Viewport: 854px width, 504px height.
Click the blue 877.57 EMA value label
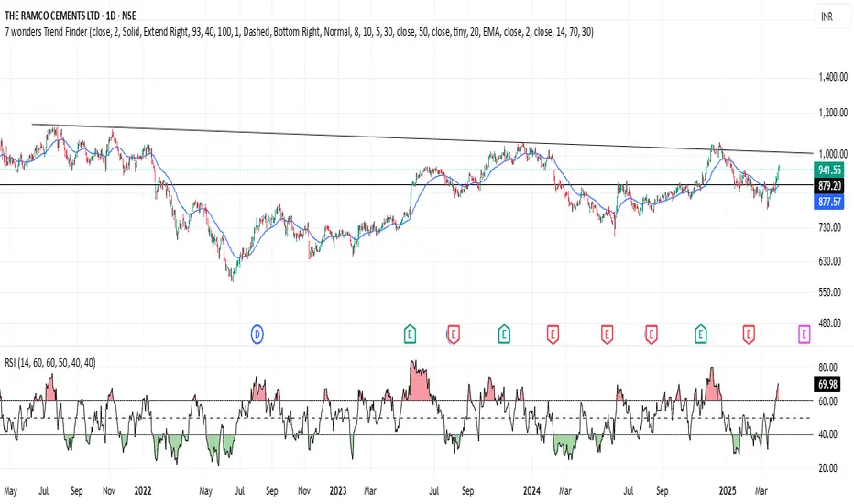(829, 202)
